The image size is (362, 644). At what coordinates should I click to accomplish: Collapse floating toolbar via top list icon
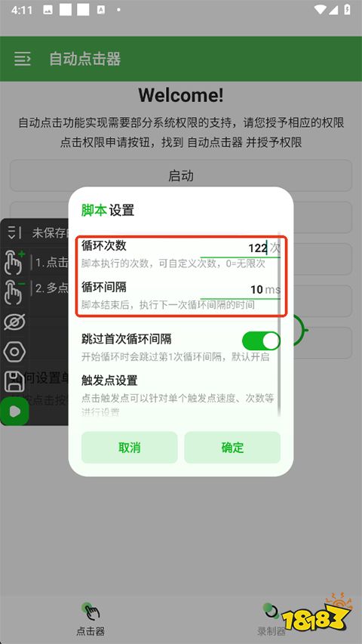coord(14,233)
